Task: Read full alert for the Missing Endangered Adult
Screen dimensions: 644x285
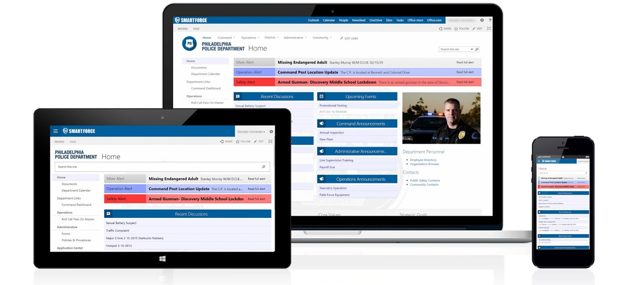Action: point(465,62)
